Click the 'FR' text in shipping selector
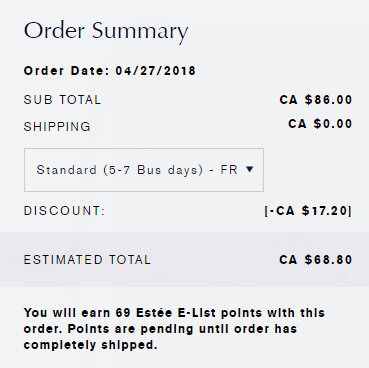Viewport: 369px width, 368px height. pos(229,170)
